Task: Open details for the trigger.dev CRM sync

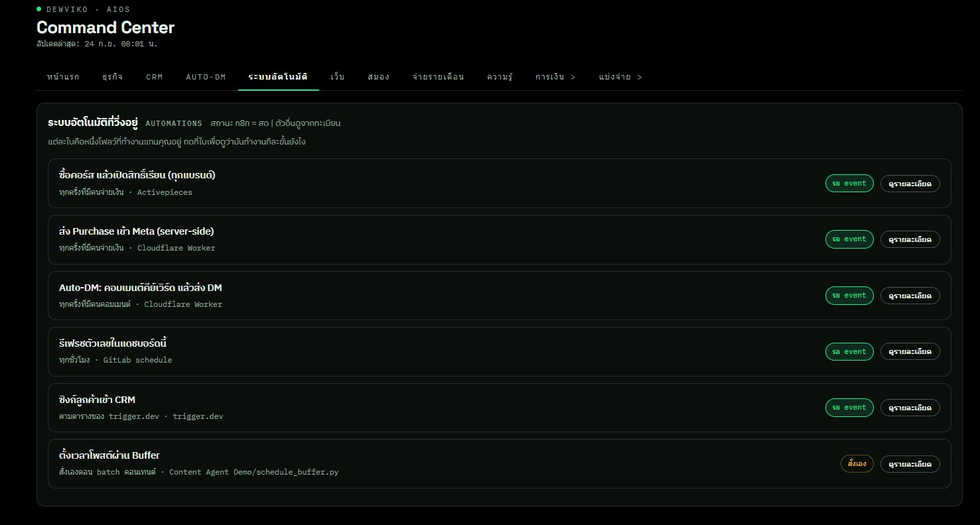Action: 910,408
